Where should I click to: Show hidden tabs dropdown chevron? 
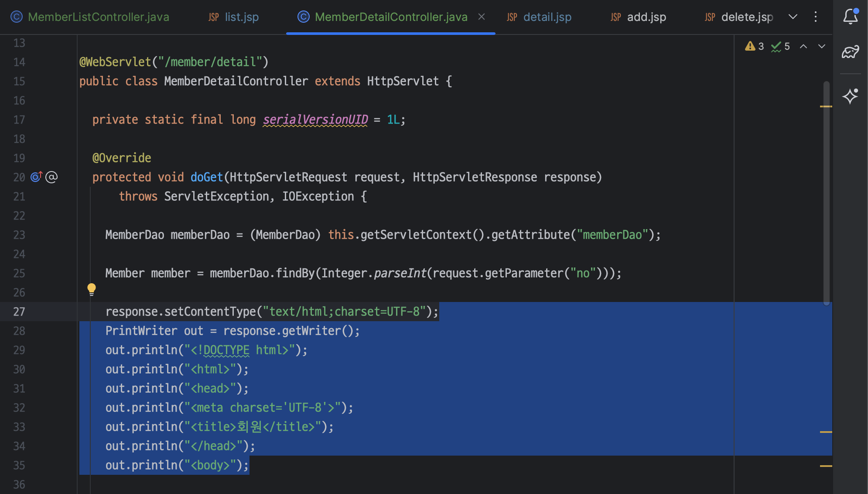pos(793,17)
